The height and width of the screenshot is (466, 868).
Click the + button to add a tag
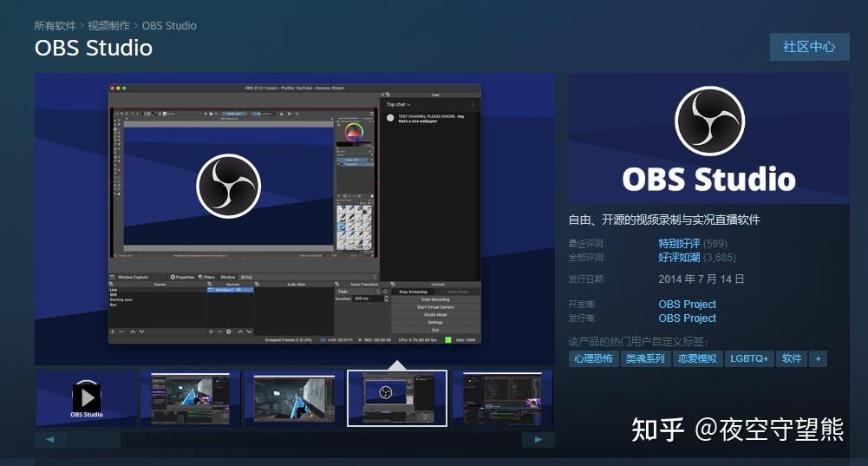point(818,358)
